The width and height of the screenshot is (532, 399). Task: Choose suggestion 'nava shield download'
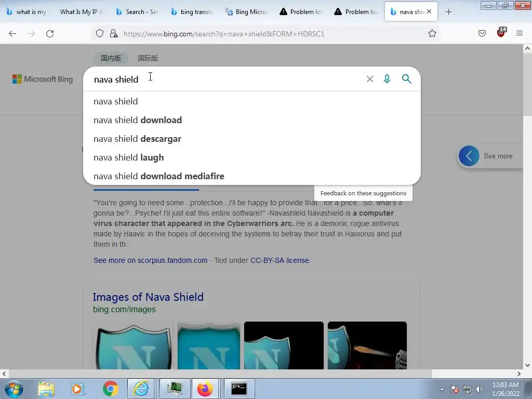[252, 120]
